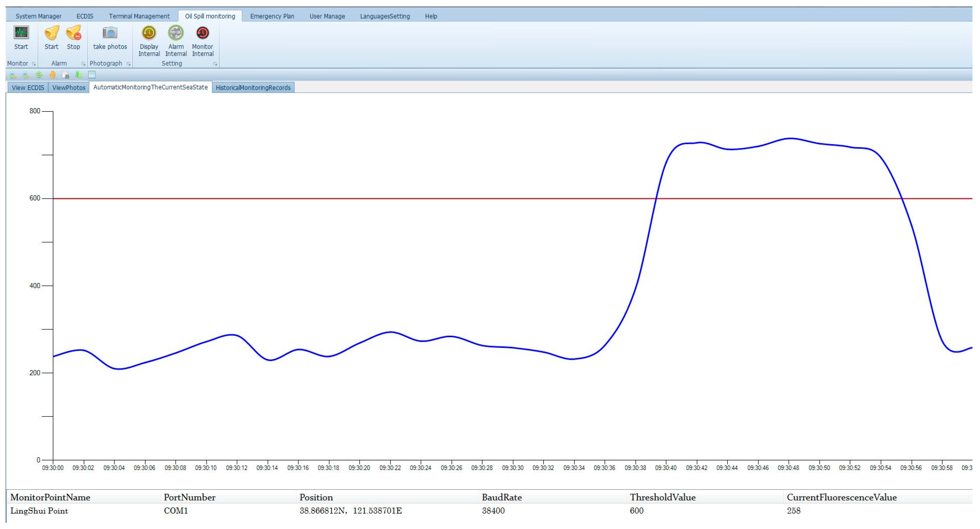Click the first zoom magnifier icon
The width and height of the screenshot is (980, 529).
(x=13, y=75)
